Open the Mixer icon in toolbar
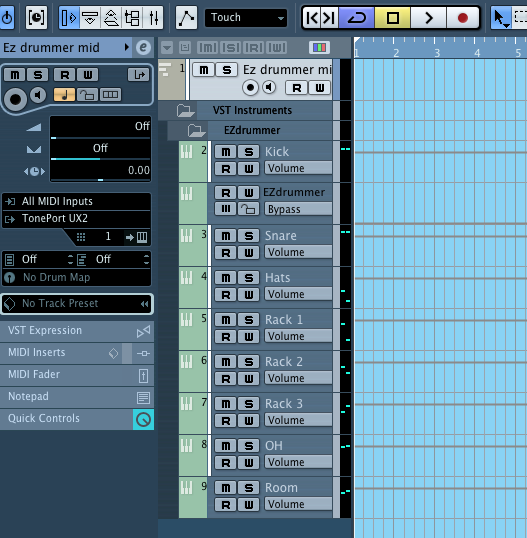The image size is (527, 538). 153,17
